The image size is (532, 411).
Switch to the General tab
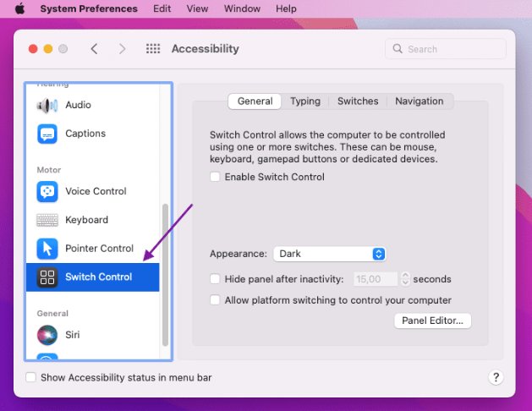[x=255, y=101]
